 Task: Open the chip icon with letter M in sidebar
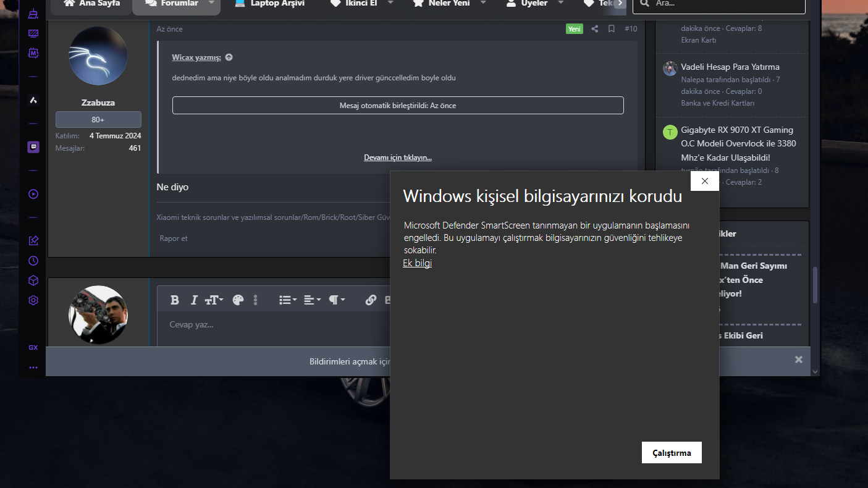[33, 53]
